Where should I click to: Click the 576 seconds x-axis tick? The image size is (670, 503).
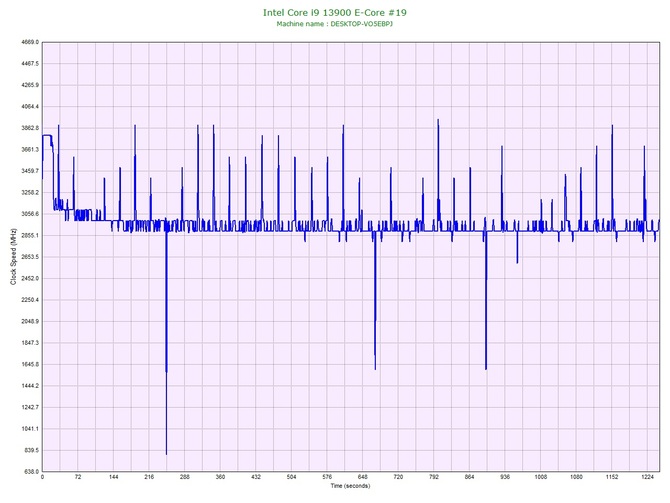(x=327, y=477)
